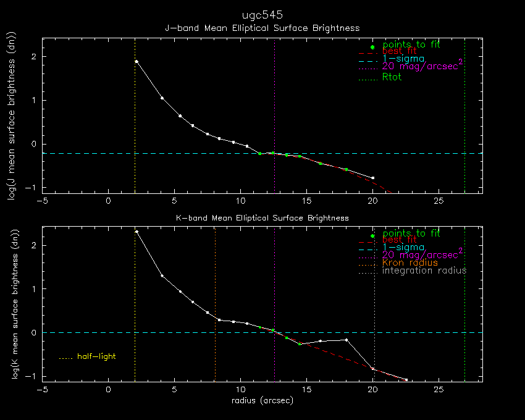This screenshot has height=420, width=525.
Task: Select the first J-band data point at the curve's peak
Action: coord(136,62)
